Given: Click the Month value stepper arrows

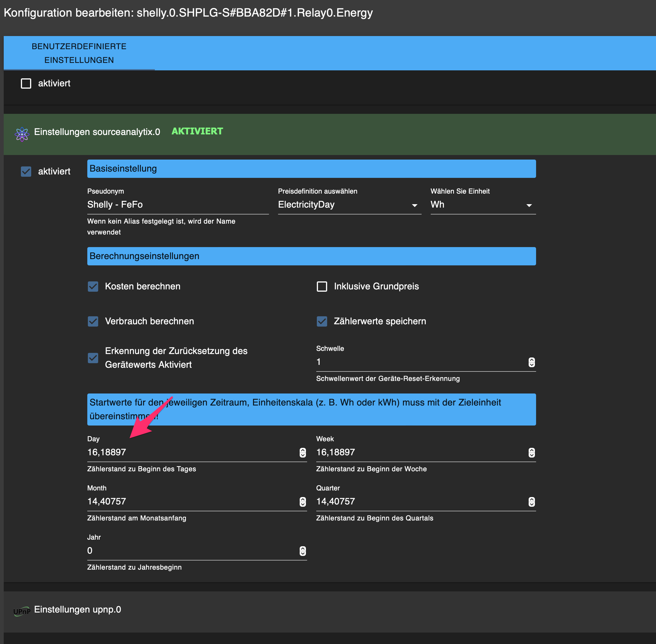Looking at the screenshot, I should coord(303,502).
